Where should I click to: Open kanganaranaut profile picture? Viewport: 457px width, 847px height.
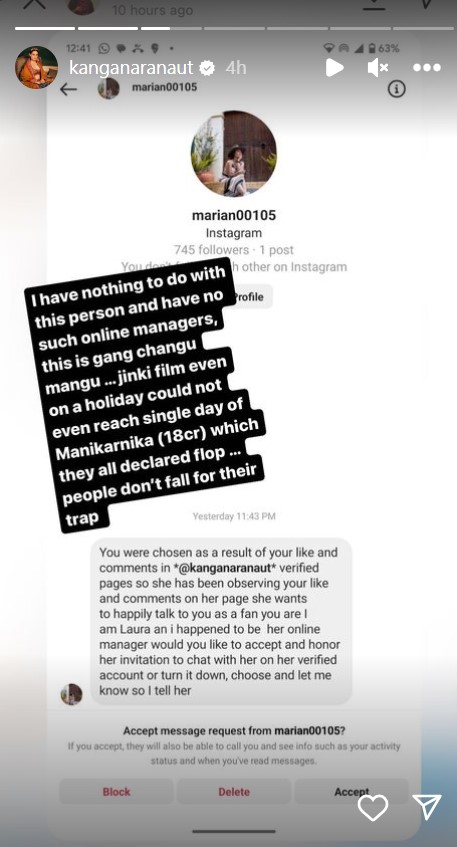click(36, 68)
